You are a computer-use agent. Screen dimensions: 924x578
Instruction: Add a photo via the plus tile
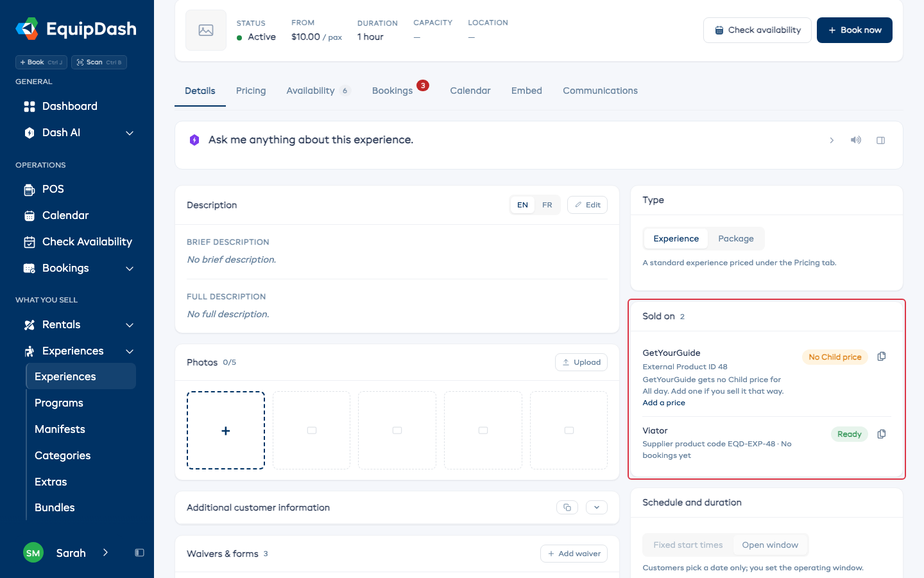(226, 430)
